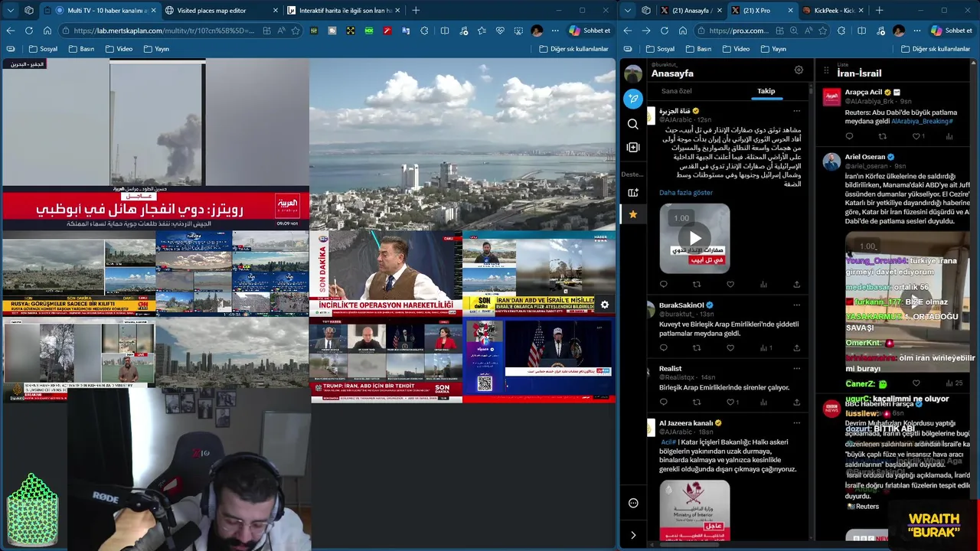Open Ministry of Interior image thumbnail
The width and height of the screenshot is (980, 551).
click(694, 510)
